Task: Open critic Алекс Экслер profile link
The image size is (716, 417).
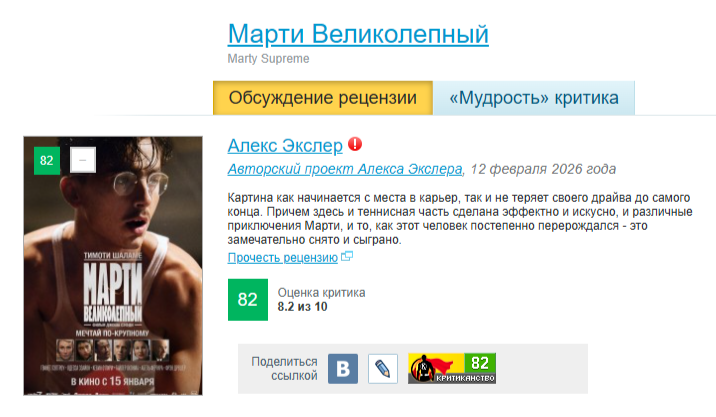Action: [x=285, y=145]
